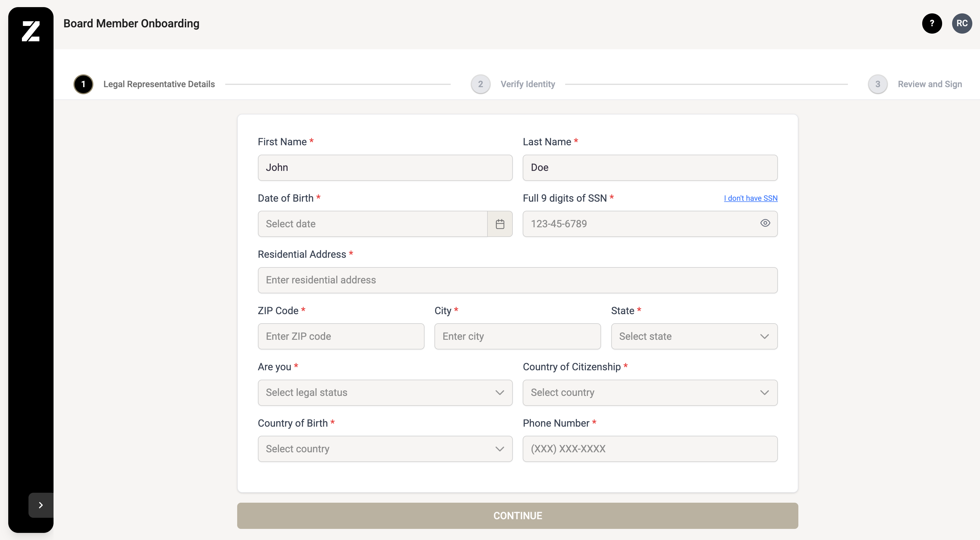Open the Country of Citizenship dropdown
This screenshot has height=540, width=980.
(x=649, y=393)
